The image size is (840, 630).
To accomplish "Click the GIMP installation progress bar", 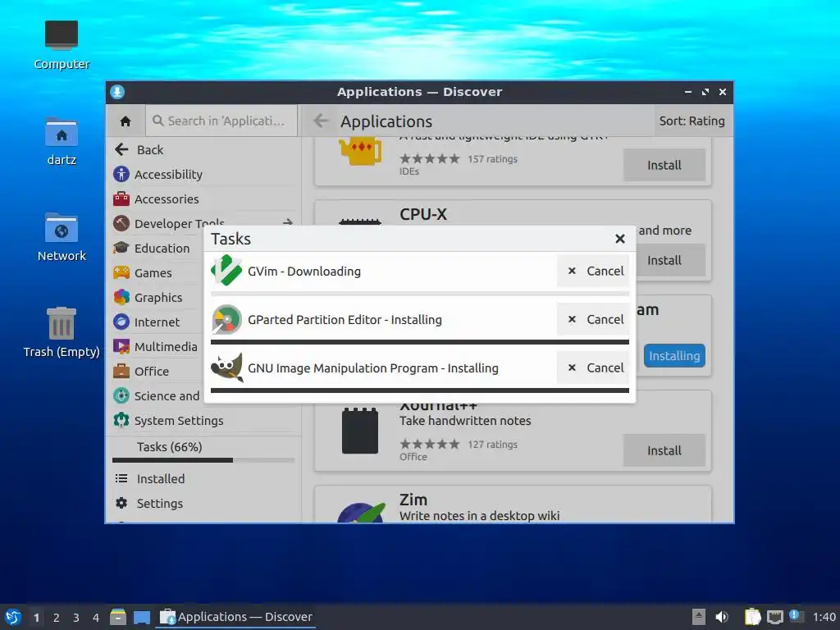I will pyautogui.click(x=419, y=390).
